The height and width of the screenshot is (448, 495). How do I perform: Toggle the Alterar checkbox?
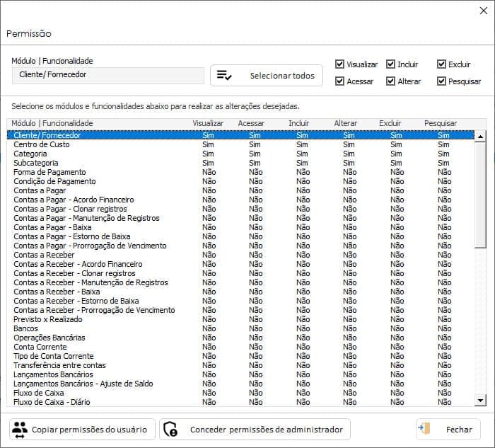click(390, 81)
